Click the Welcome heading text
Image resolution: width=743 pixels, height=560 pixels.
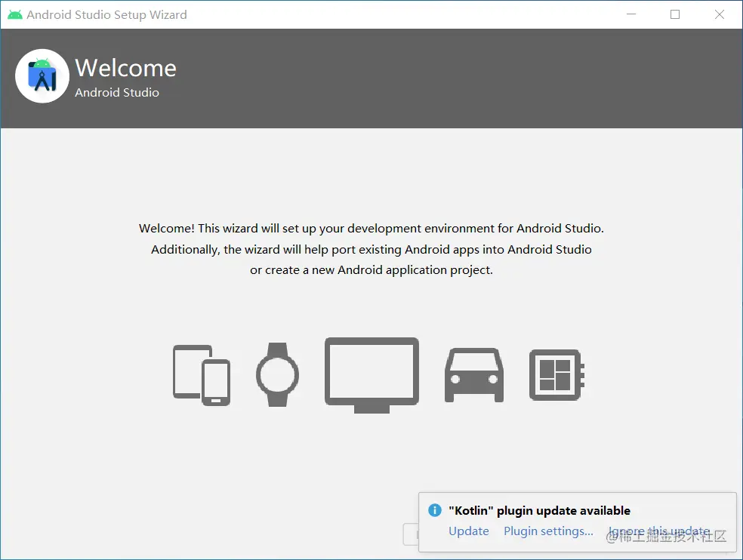[125, 68]
